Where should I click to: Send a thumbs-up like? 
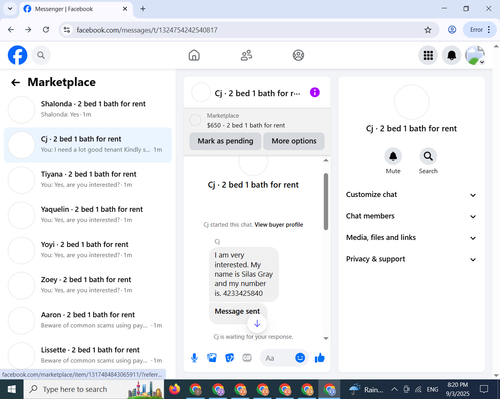[320, 358]
